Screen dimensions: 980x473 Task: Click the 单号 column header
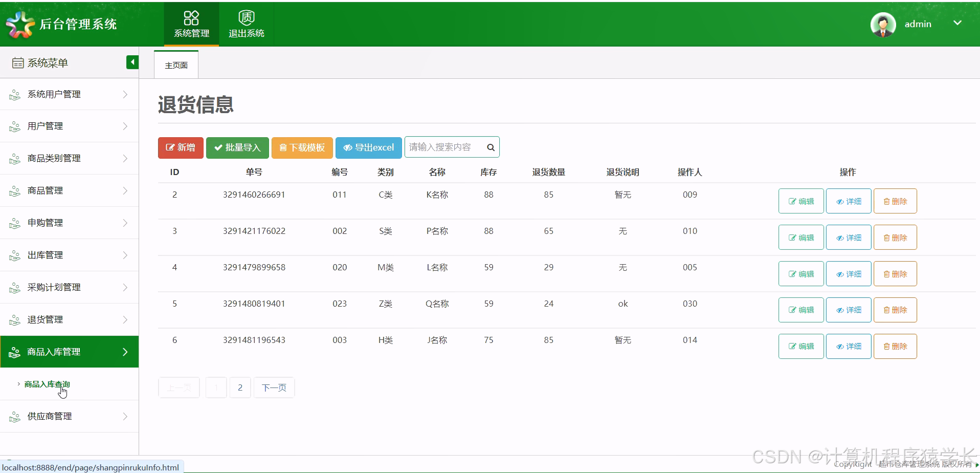(254, 172)
